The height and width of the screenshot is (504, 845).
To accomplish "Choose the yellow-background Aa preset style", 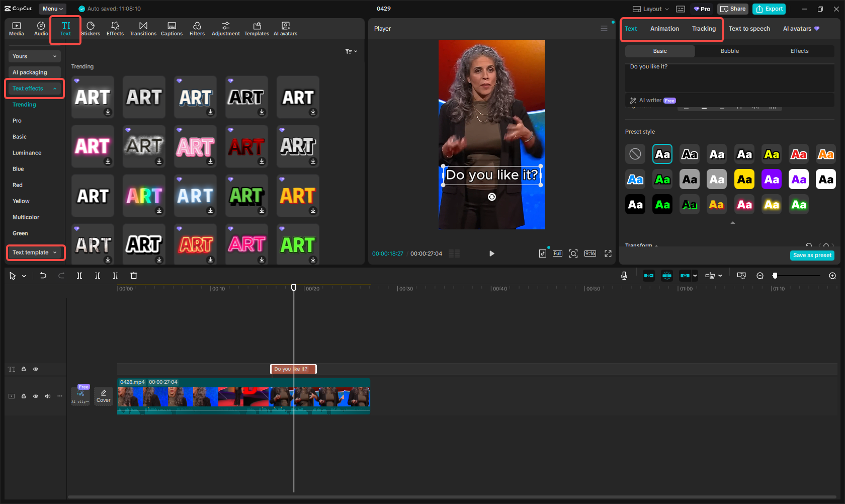I will click(744, 180).
